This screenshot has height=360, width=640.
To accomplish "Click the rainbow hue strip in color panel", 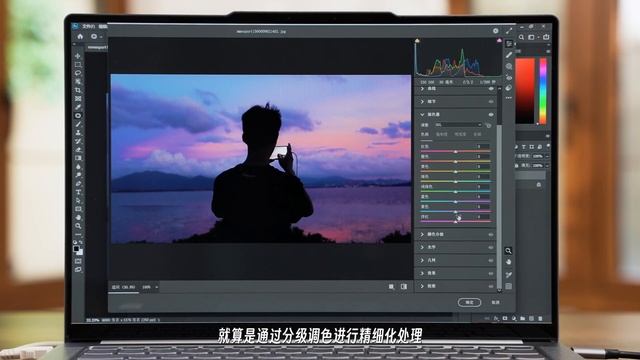I will tap(543, 91).
